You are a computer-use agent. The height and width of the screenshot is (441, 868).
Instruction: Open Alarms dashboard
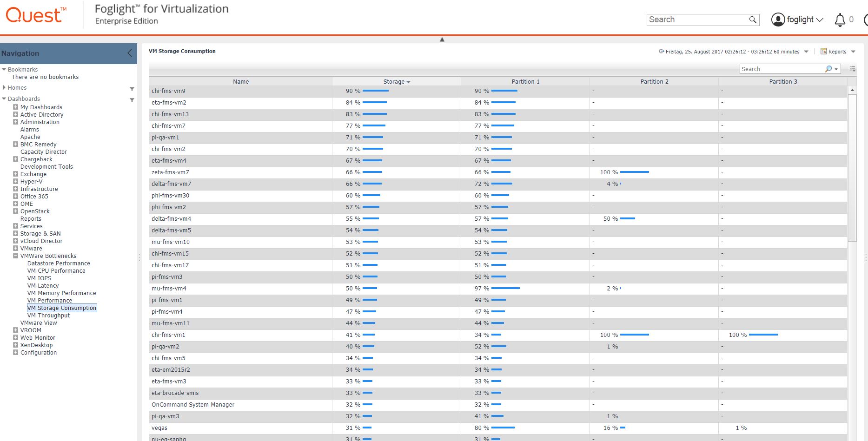tap(29, 130)
